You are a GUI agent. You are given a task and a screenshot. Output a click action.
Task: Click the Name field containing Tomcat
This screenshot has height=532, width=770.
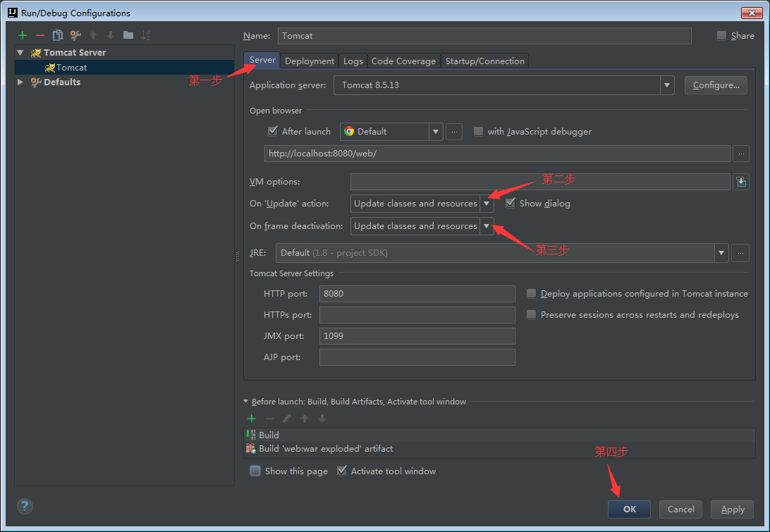click(x=484, y=36)
